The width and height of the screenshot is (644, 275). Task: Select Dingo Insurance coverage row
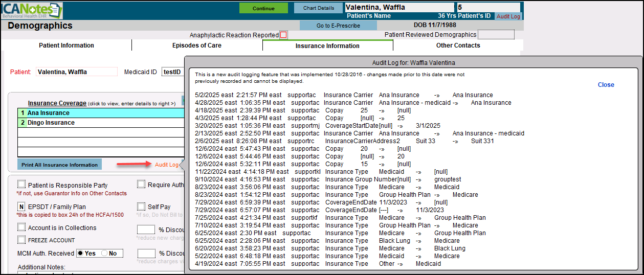[100, 123]
